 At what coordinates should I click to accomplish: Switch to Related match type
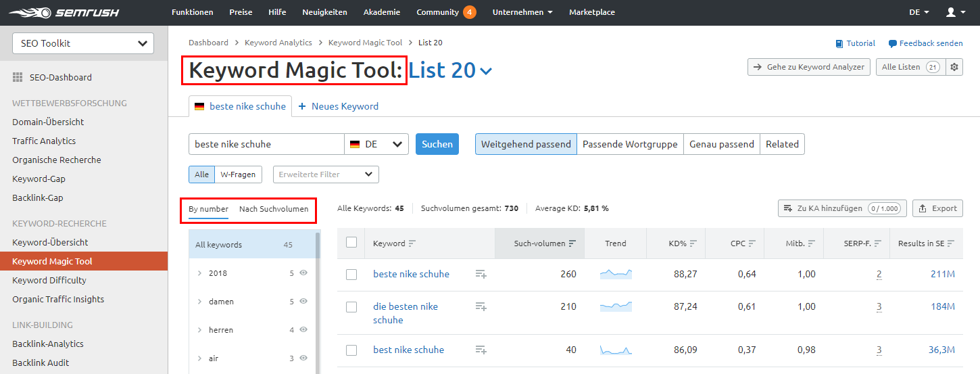coord(782,144)
